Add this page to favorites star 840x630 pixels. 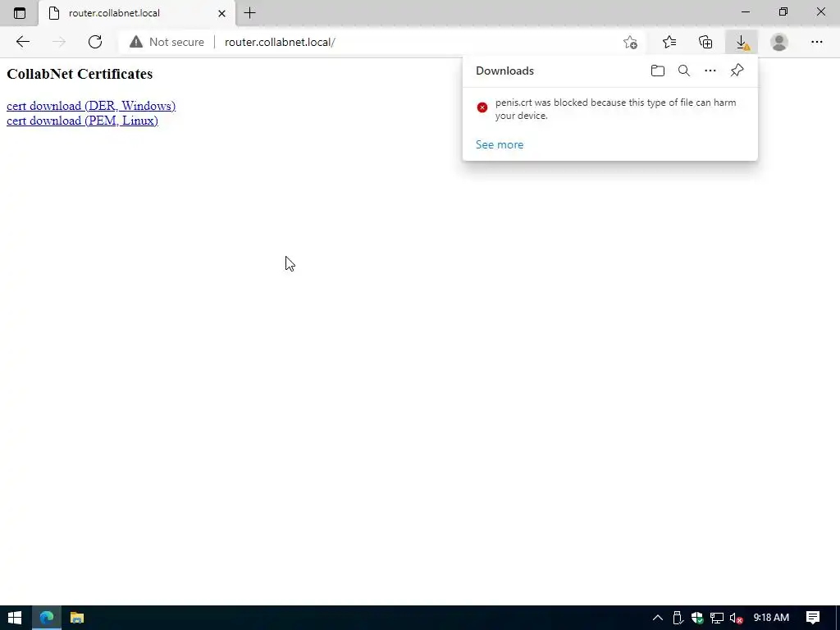[x=631, y=42]
